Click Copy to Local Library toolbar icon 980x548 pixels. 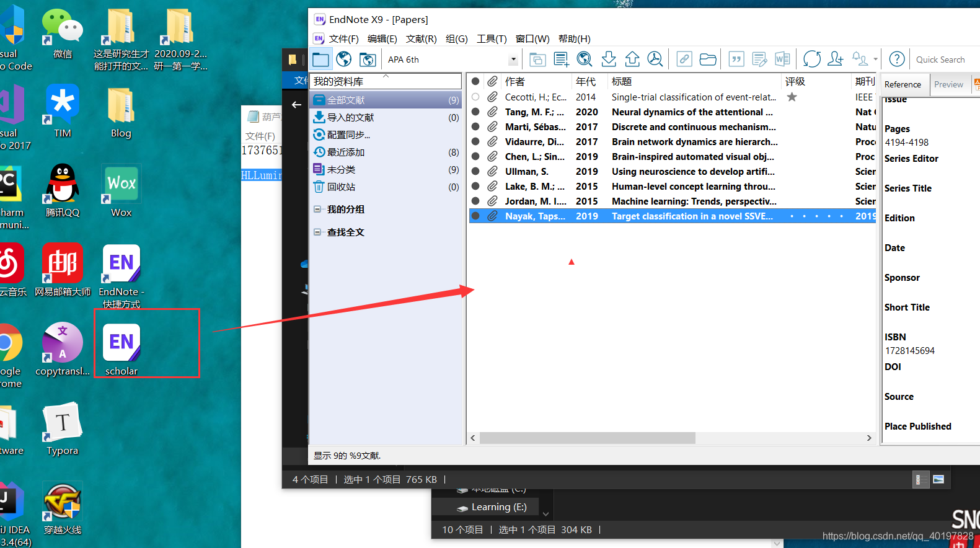[x=537, y=60]
